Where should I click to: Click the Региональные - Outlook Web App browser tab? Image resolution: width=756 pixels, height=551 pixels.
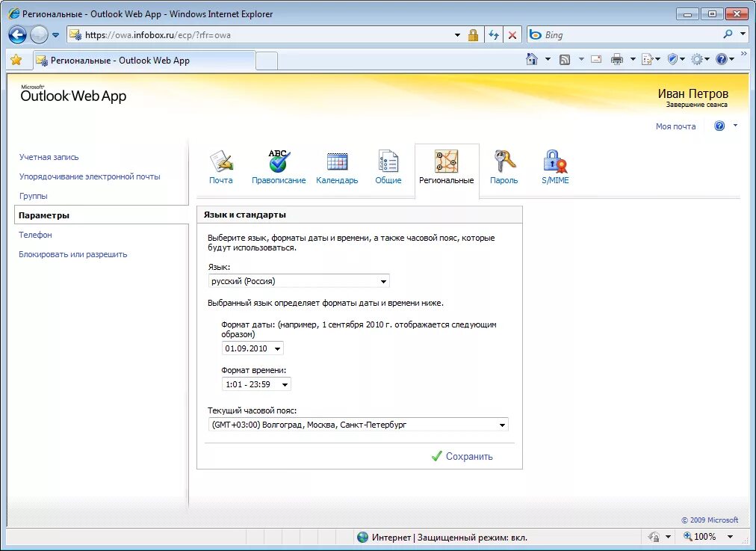(x=143, y=61)
